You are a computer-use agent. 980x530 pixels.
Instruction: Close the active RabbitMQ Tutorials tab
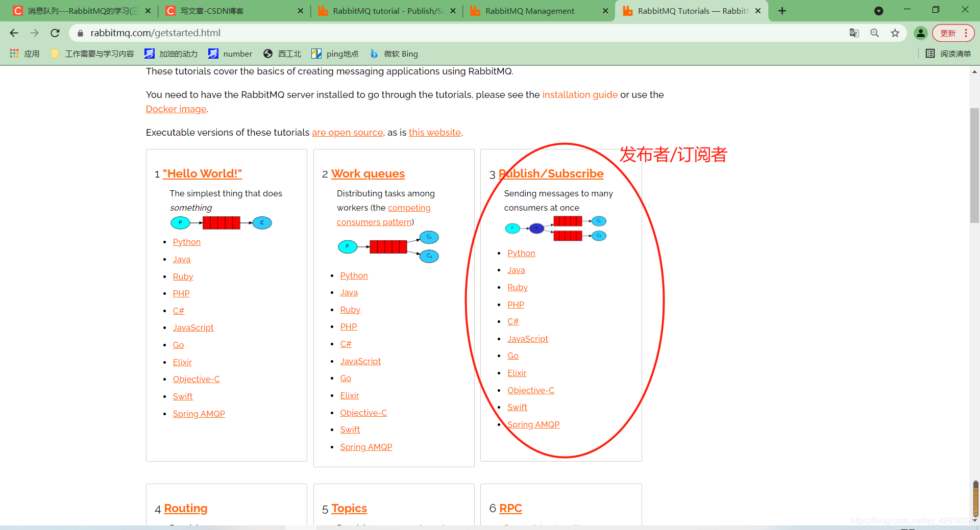pos(758,11)
